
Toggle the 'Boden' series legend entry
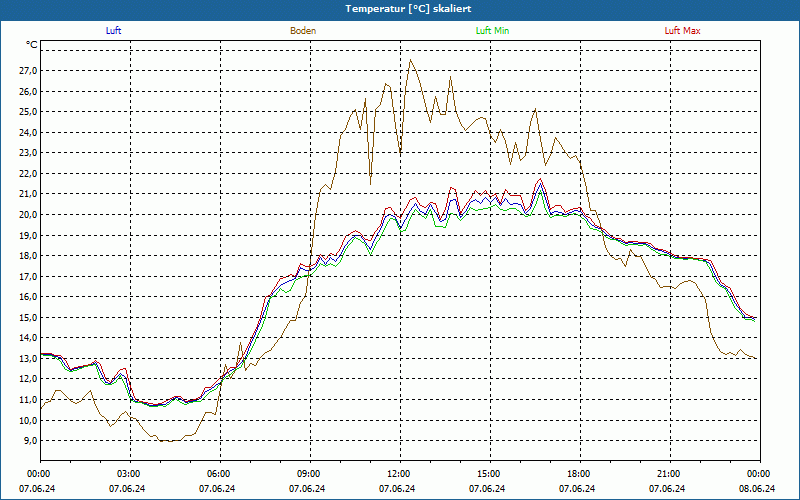(303, 31)
